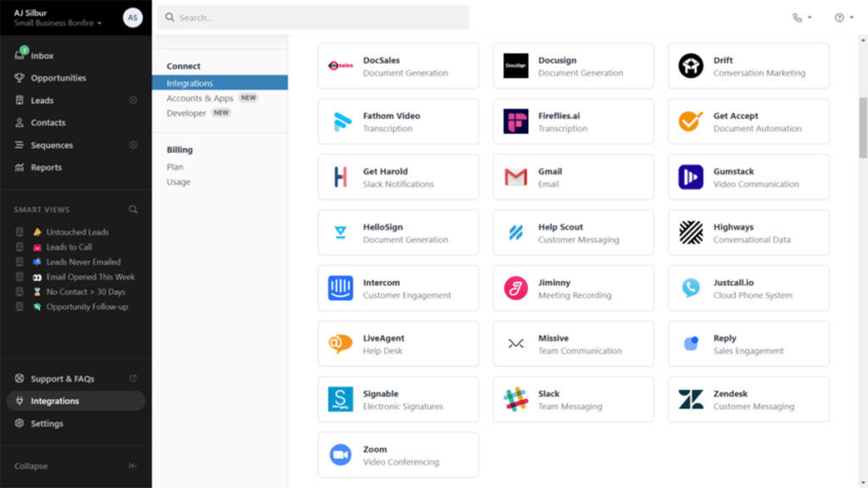Open the DocSales integration card icon
This screenshot has width=868, height=488.
point(341,66)
